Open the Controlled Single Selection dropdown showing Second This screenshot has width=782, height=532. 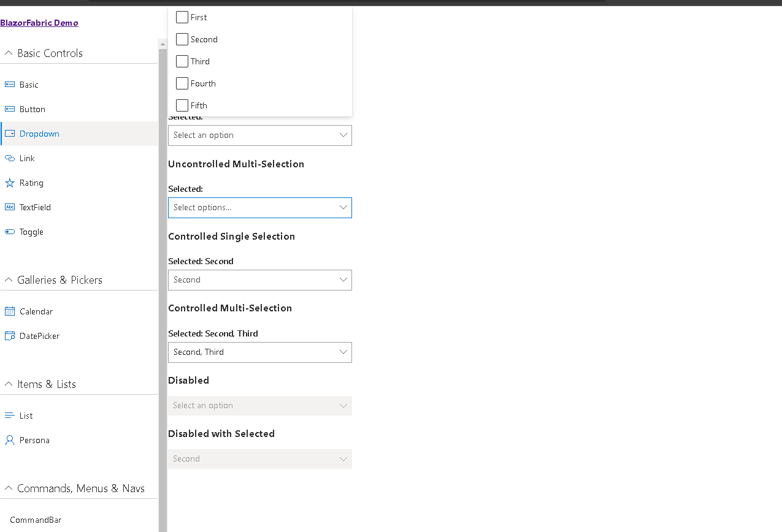click(259, 279)
